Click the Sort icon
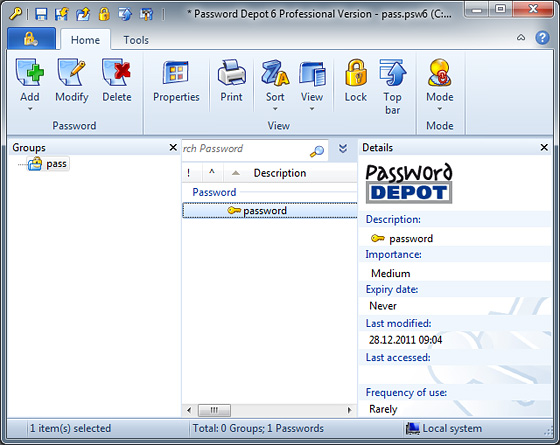Viewport: 560px width, 445px height. 275,74
